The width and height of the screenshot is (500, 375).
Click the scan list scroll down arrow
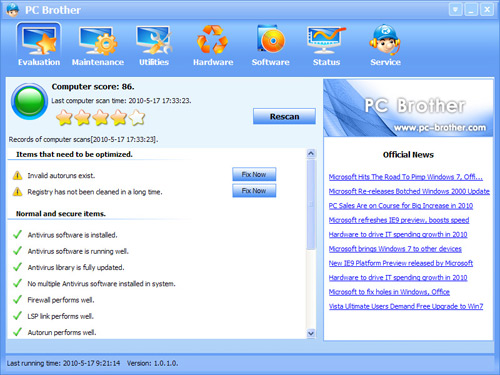pos(311,333)
